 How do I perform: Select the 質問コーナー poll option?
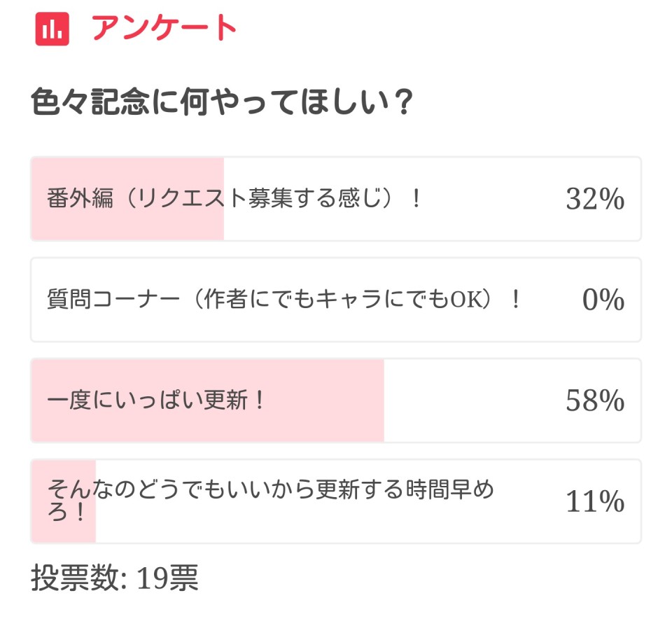[284, 300]
